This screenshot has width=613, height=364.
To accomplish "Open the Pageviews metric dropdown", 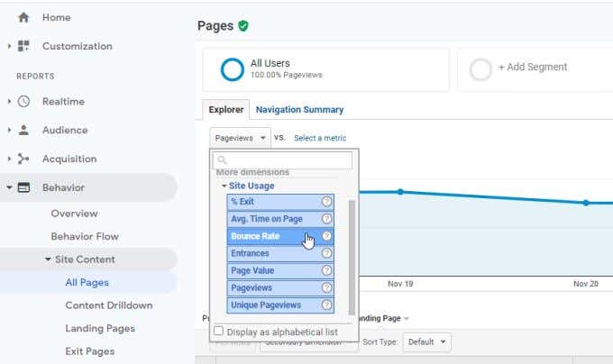I will click(240, 138).
